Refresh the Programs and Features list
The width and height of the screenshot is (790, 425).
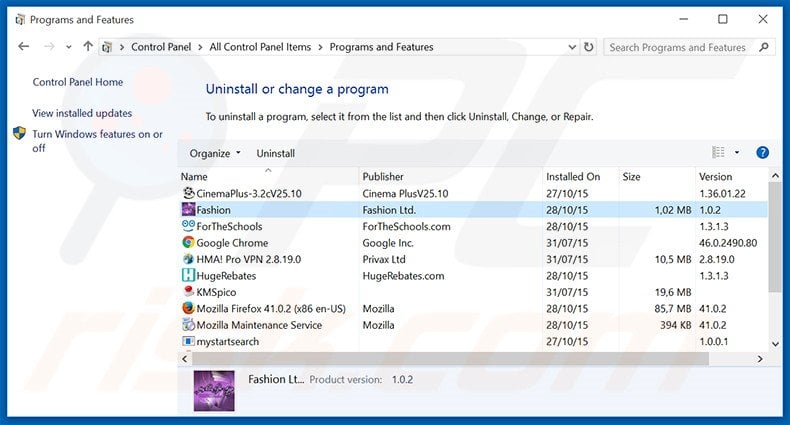point(588,47)
